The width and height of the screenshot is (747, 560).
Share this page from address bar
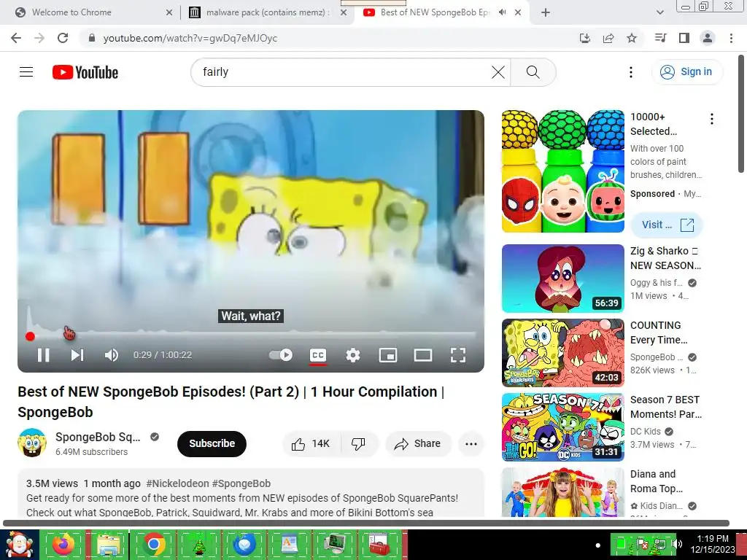pos(608,38)
